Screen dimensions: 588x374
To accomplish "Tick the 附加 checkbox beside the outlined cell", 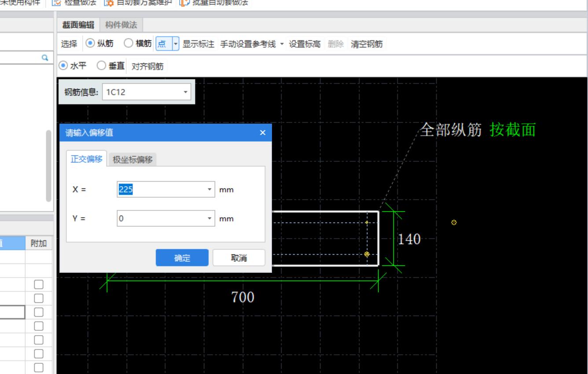I will (39, 312).
